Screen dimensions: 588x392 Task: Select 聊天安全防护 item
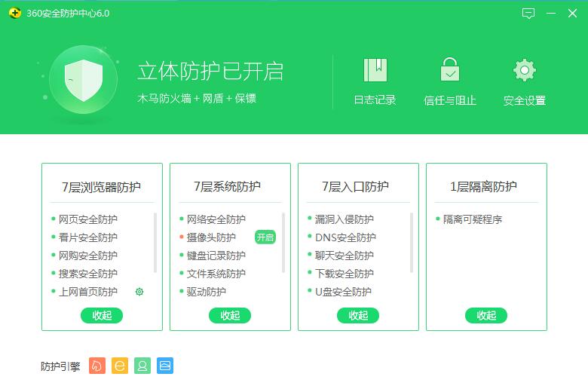pos(345,256)
